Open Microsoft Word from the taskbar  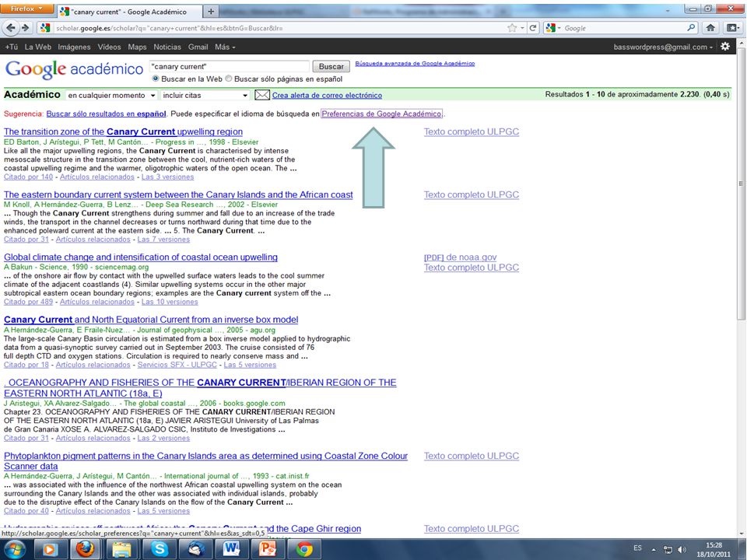point(231,550)
